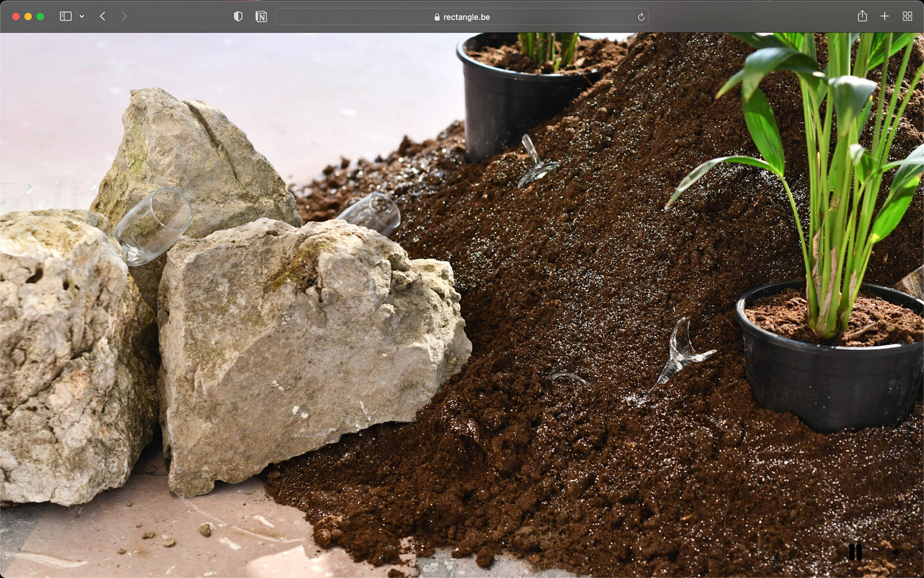The height and width of the screenshot is (578, 924).
Task: Close the Safari window
Action: (16, 16)
